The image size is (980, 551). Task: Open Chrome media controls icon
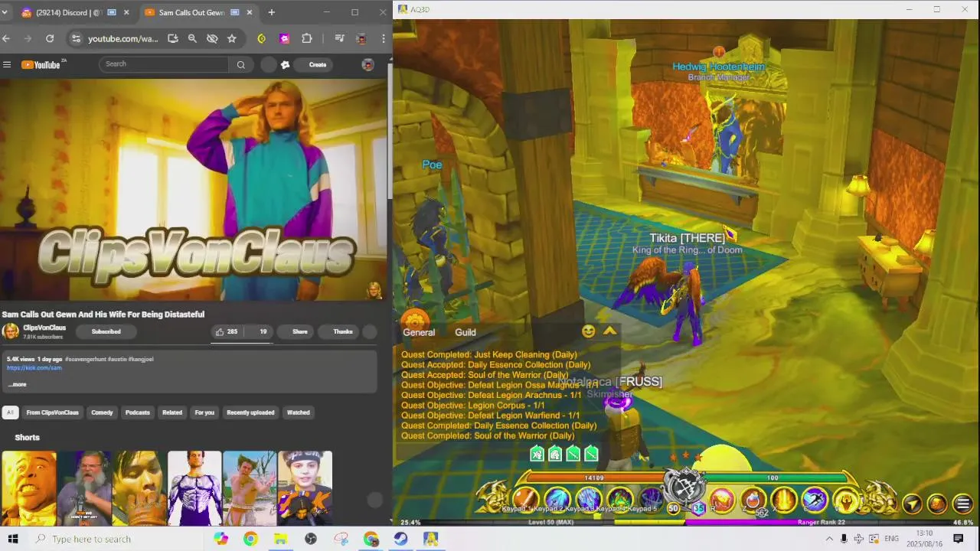coord(340,38)
